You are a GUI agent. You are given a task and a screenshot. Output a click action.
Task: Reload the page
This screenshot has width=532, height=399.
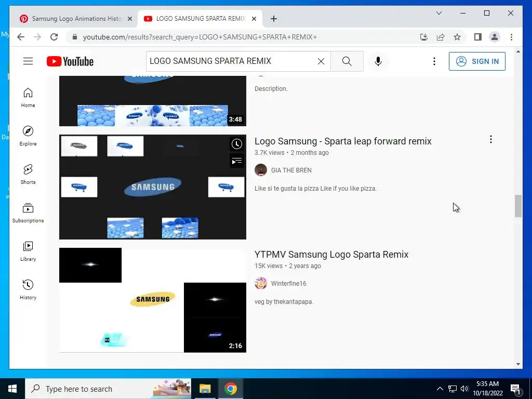54,37
